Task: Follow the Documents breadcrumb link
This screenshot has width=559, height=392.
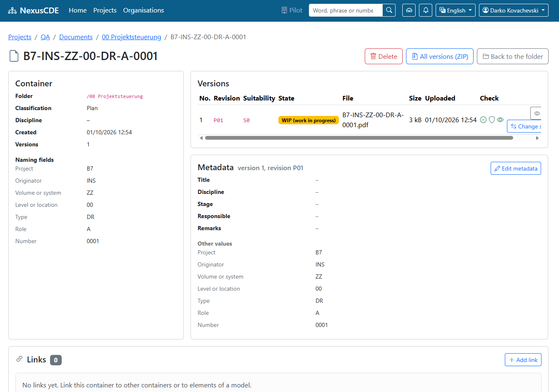Action: (x=76, y=37)
